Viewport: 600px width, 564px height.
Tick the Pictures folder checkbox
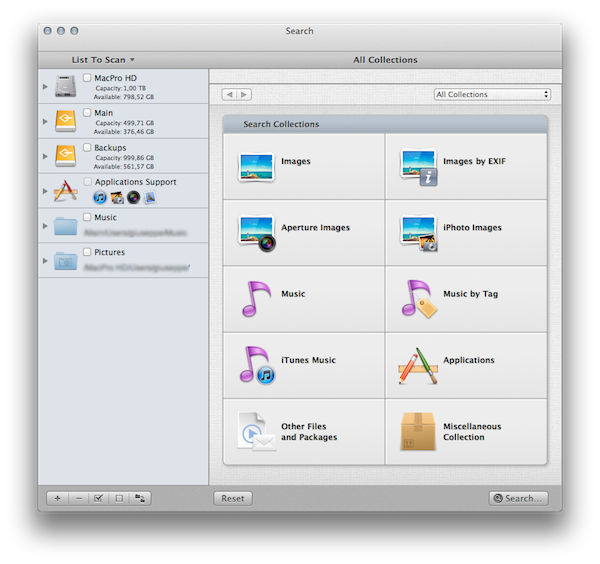[x=88, y=252]
